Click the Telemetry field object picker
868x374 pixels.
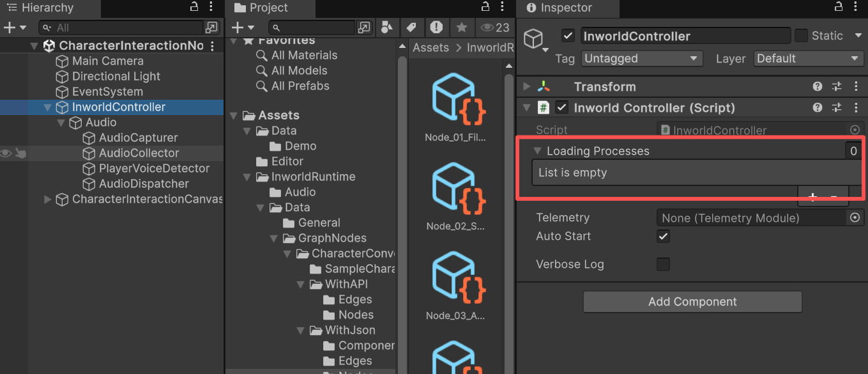click(x=855, y=218)
